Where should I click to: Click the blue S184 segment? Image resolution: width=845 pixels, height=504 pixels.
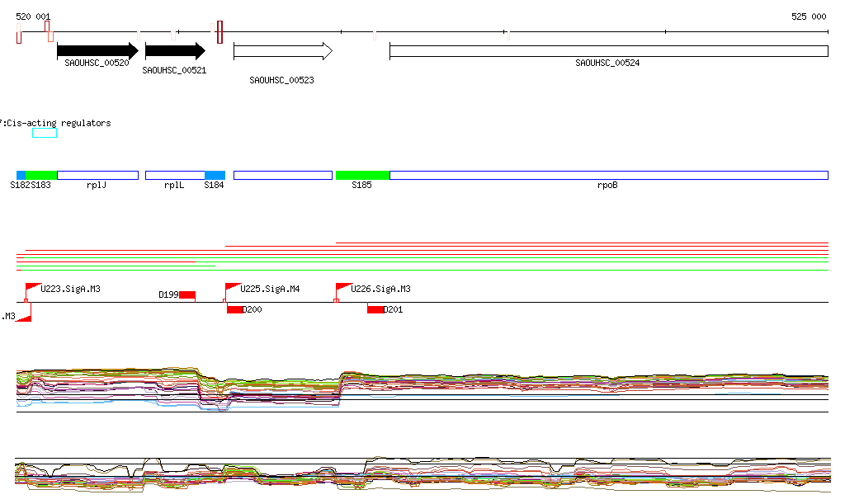click(x=215, y=175)
